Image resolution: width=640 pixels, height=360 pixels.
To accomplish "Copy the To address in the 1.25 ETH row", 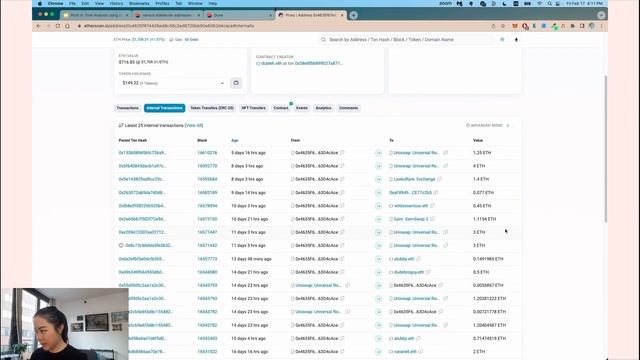I will coord(445,153).
